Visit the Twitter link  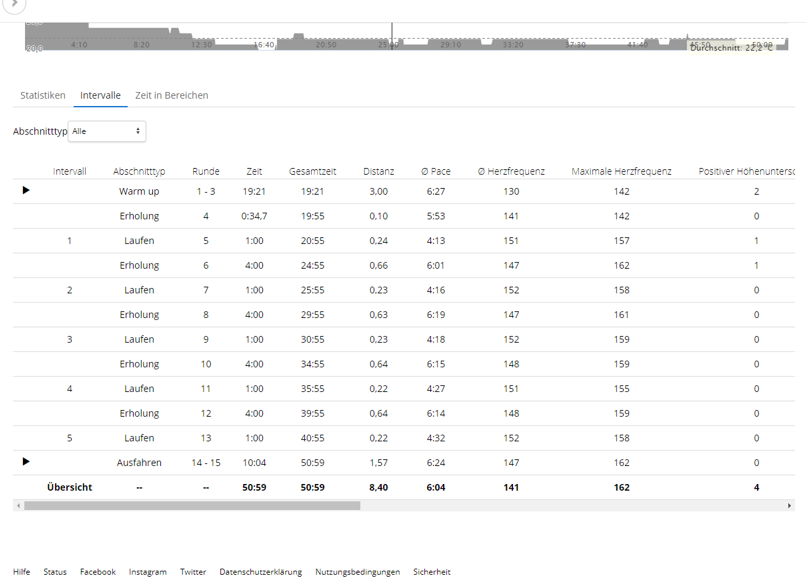tap(193, 572)
